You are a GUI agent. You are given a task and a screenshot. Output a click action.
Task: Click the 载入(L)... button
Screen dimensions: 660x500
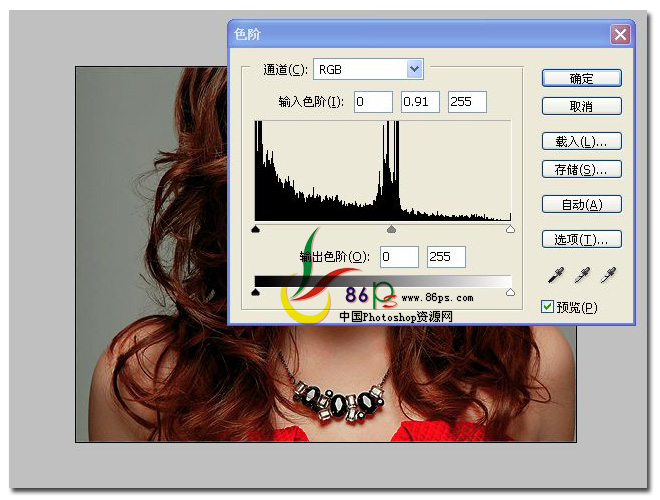click(x=582, y=141)
